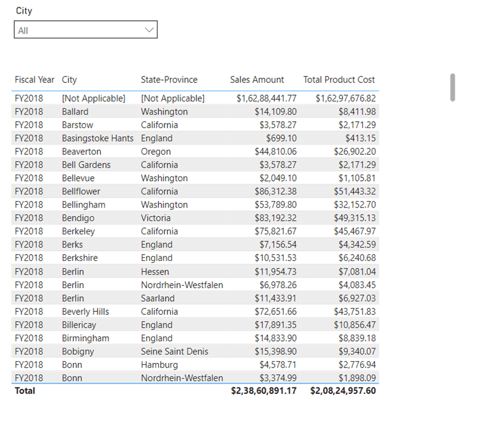Click the Total Product Cost header

click(x=339, y=80)
